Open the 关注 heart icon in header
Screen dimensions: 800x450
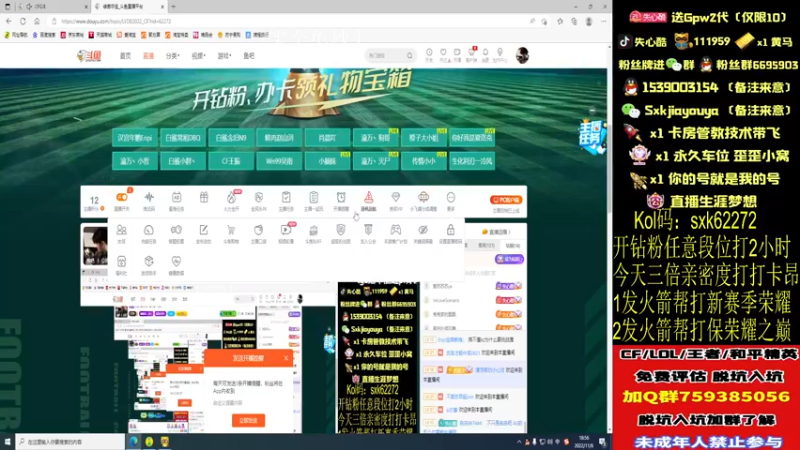[x=443, y=55]
